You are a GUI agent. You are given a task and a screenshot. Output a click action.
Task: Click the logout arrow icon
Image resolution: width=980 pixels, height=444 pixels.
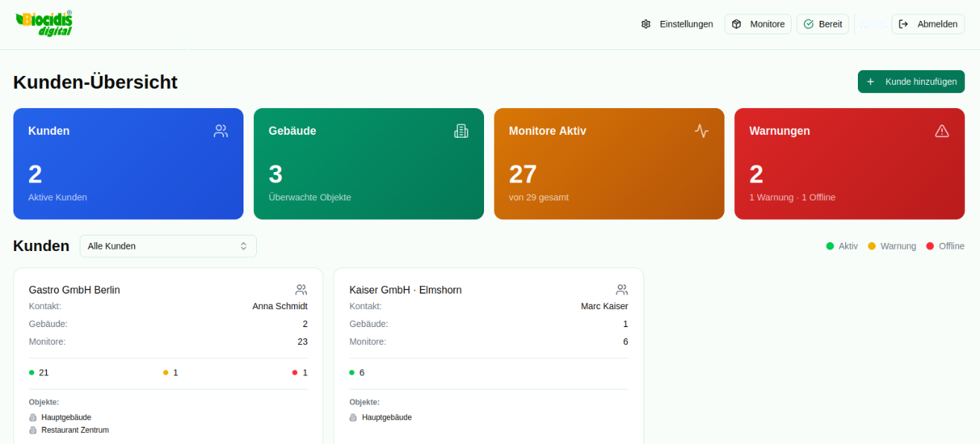coord(903,24)
